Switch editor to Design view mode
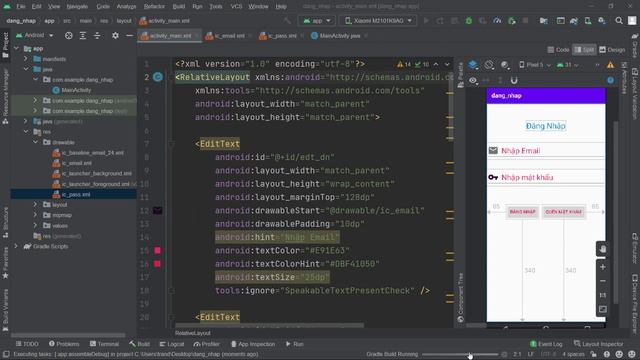Image resolution: width=640 pixels, height=360 pixels. click(x=612, y=50)
